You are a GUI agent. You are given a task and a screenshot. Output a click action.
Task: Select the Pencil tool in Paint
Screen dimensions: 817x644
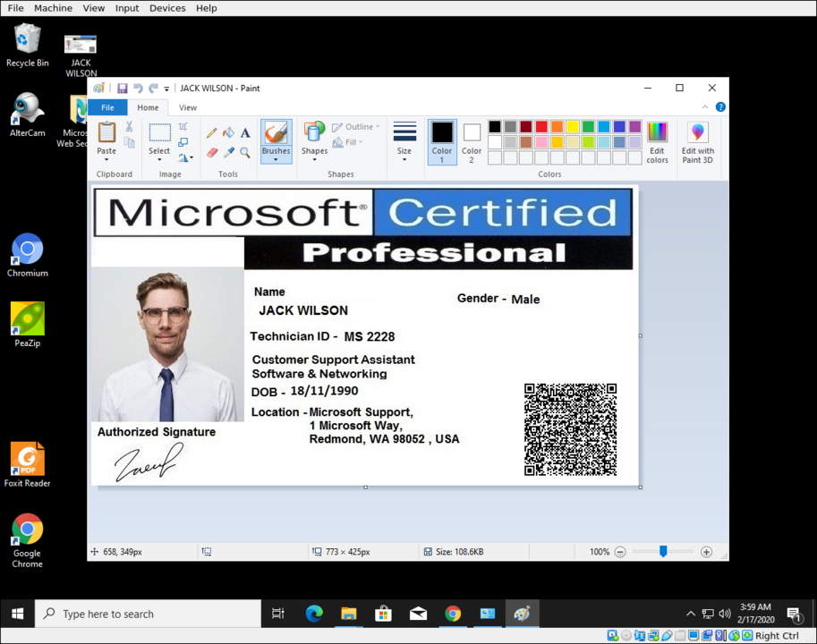(211, 132)
